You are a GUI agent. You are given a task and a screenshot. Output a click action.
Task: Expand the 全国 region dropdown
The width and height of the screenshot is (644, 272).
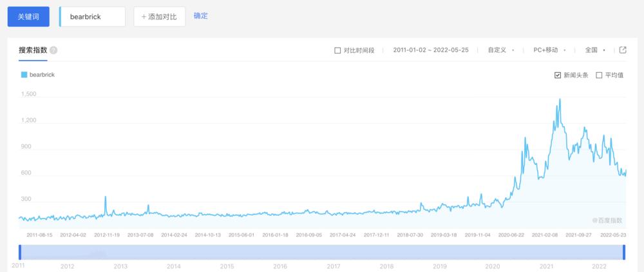click(594, 50)
